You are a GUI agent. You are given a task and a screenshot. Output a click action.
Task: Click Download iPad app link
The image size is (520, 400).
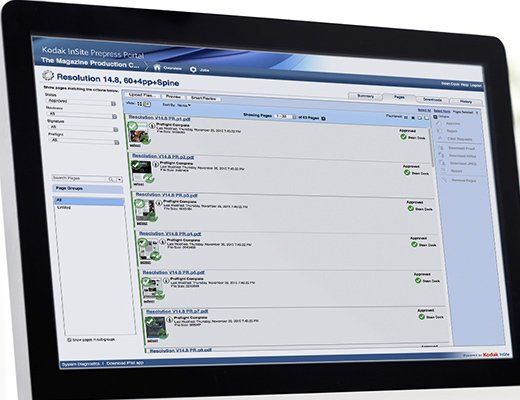[125, 363]
